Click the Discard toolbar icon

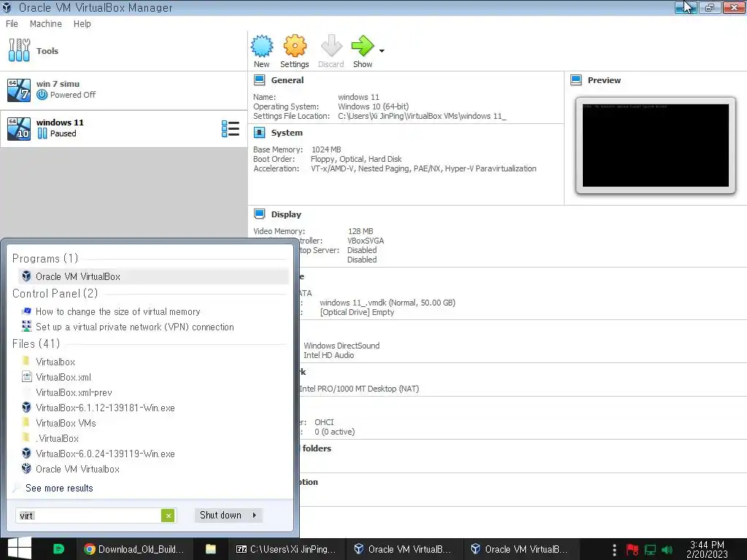coord(331,46)
